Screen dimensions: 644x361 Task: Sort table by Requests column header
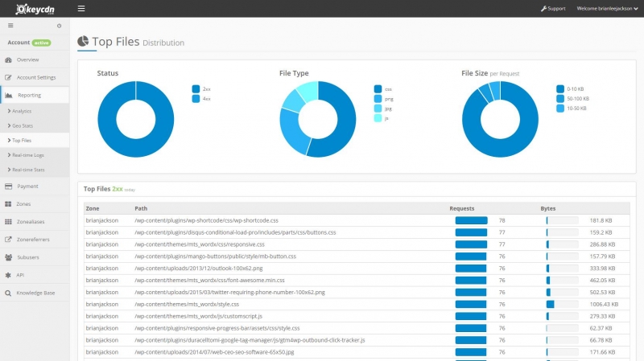(x=462, y=208)
